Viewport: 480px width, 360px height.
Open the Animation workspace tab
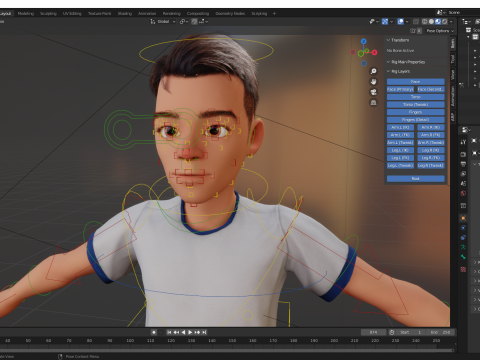pos(147,14)
